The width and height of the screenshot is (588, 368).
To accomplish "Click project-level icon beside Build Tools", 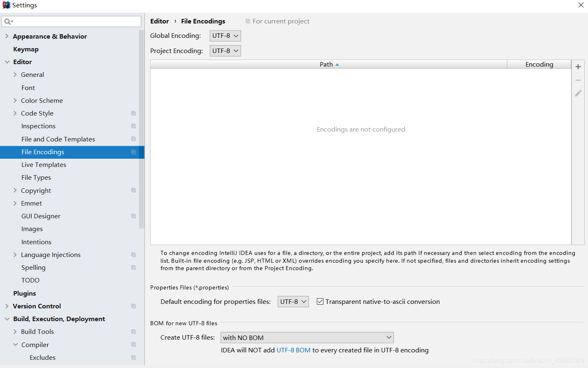I will coord(133,331).
